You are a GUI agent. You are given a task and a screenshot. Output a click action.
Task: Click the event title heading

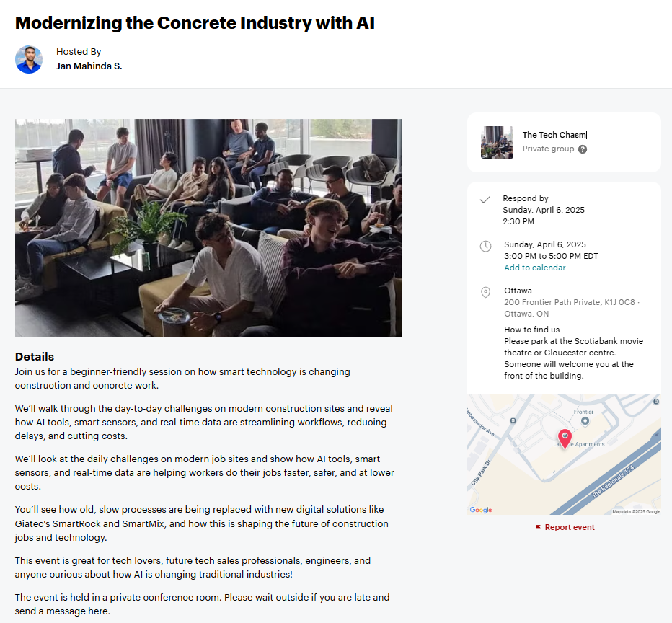[x=195, y=22]
